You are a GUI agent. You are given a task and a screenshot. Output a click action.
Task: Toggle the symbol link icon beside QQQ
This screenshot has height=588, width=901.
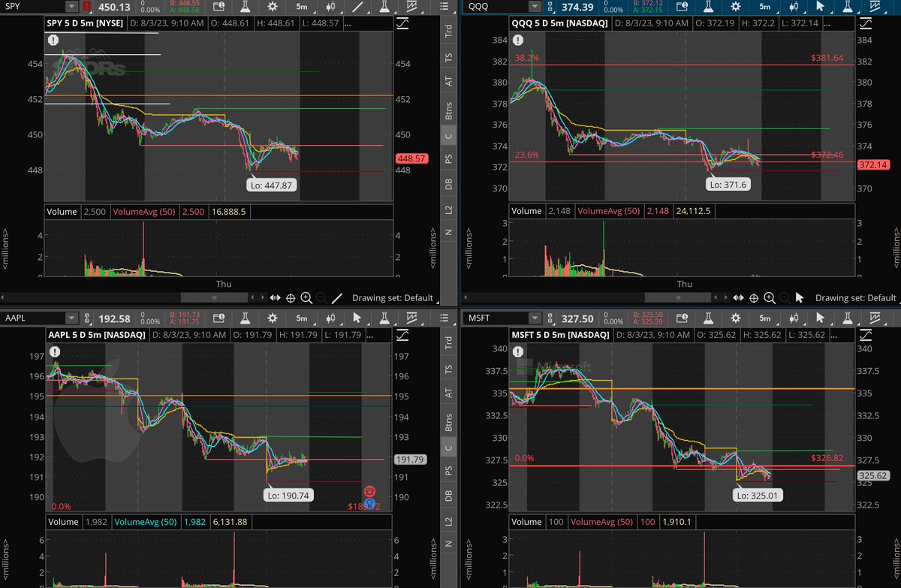tap(550, 7)
